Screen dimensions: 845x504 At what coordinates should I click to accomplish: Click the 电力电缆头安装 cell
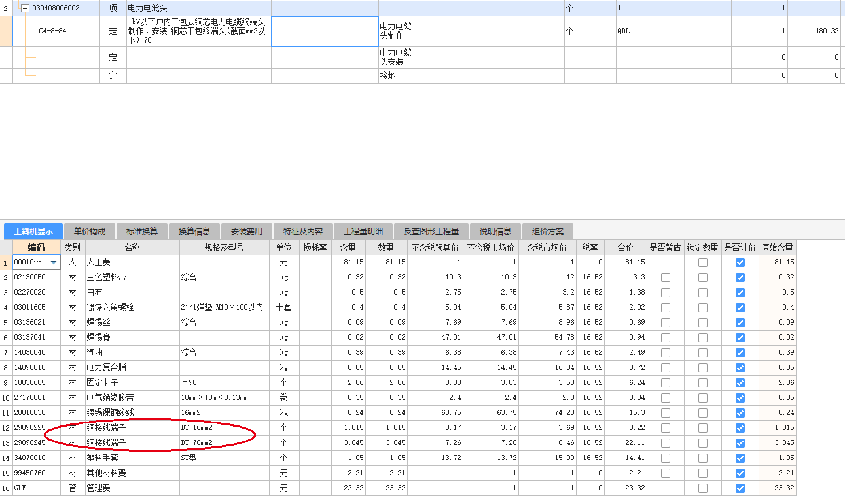pos(399,58)
